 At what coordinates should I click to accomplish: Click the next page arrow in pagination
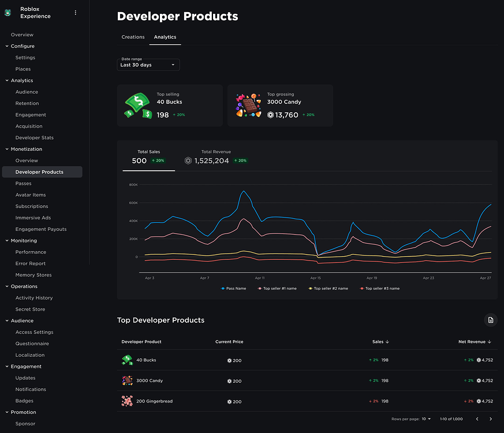[x=491, y=419]
